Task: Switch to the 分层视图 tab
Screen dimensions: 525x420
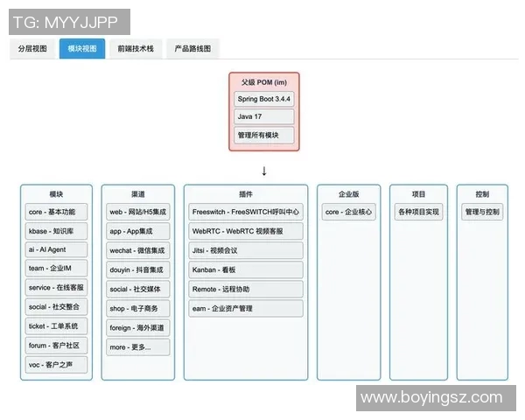Action: [32, 49]
